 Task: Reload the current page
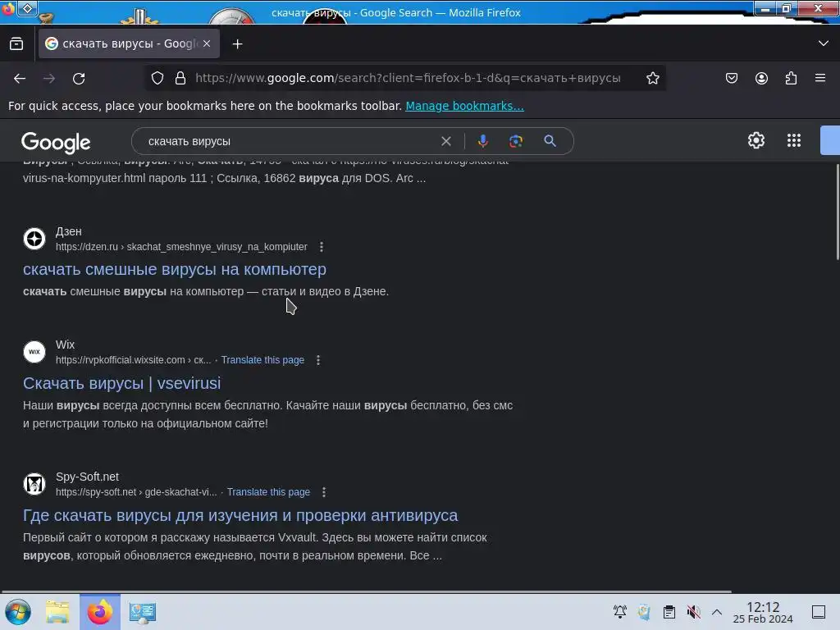[x=79, y=79]
